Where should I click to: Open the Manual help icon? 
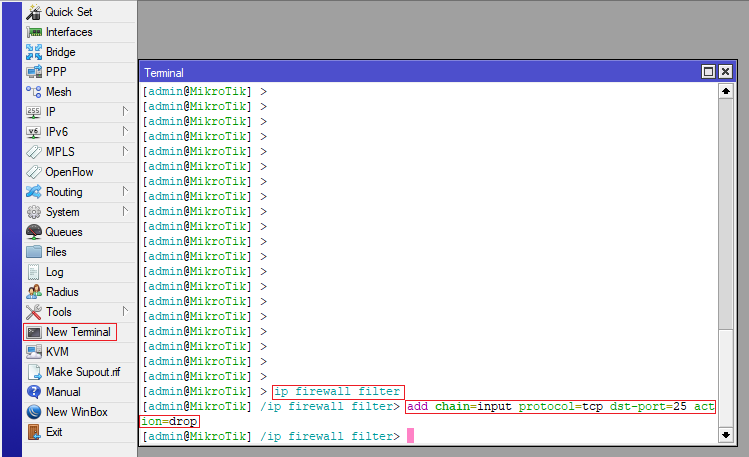[34, 392]
